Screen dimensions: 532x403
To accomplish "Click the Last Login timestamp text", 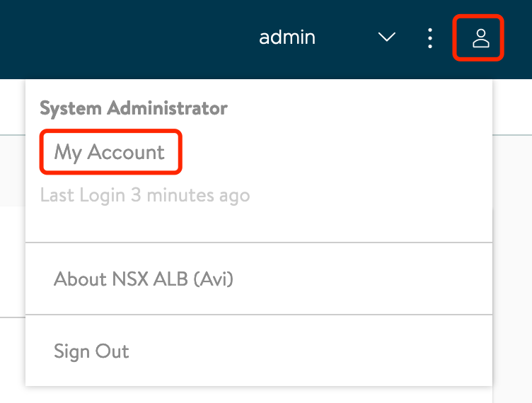I will pos(145,195).
